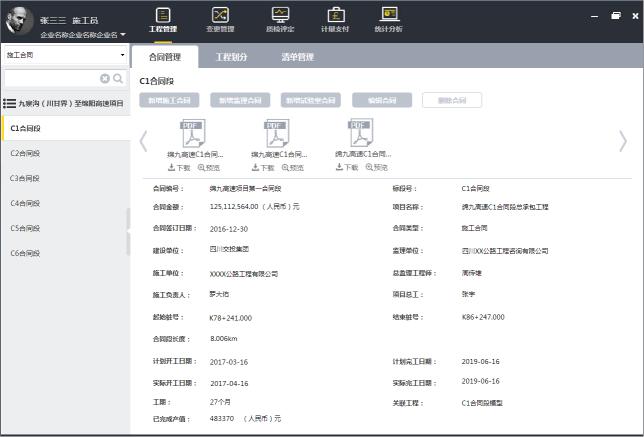This screenshot has width=644, height=437.
Task: Click project name 绵九高速C1合同段总承包工程
Action: [x=505, y=207]
